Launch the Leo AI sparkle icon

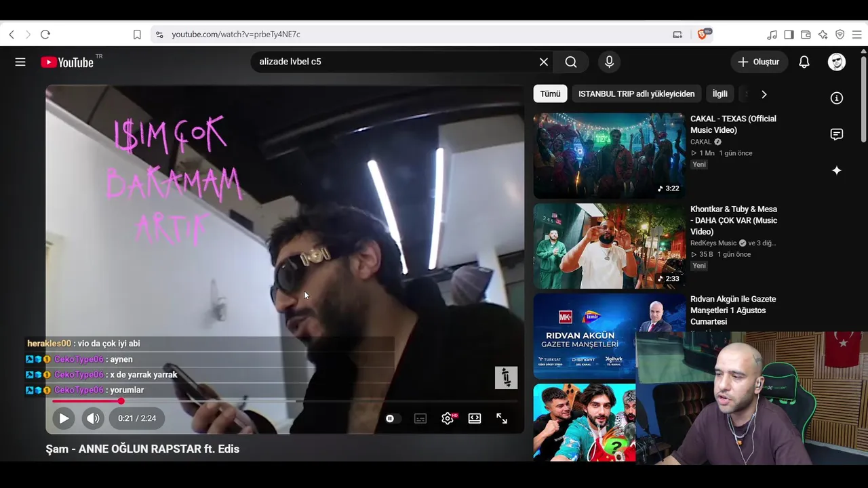pos(823,35)
